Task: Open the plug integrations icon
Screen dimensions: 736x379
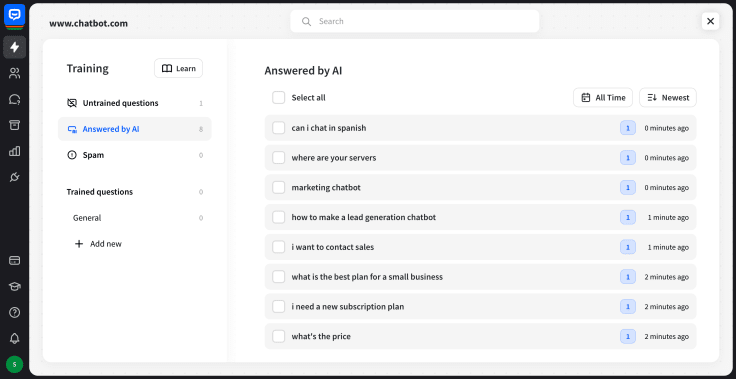Action: (15, 177)
